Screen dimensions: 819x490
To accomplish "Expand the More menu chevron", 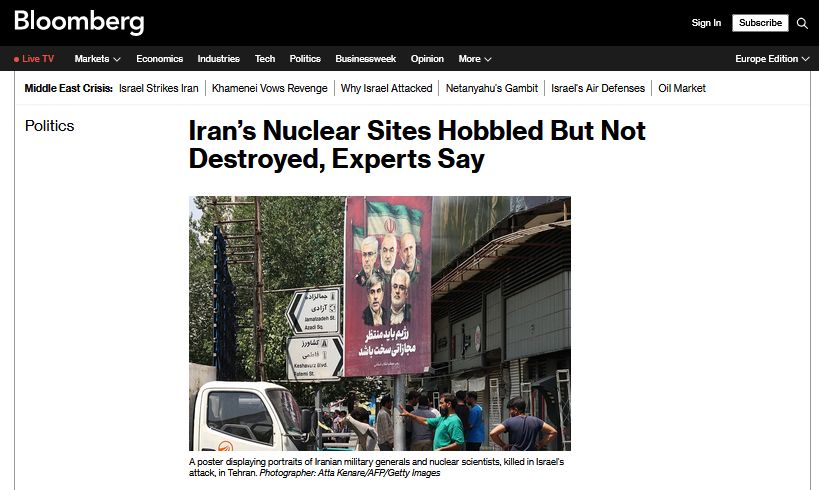I will pos(488,59).
